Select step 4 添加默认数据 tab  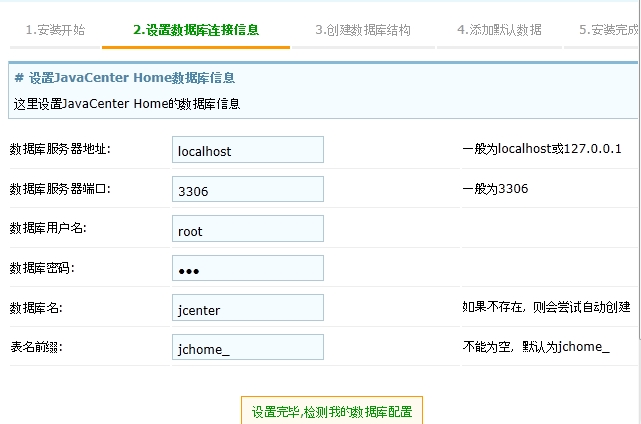pos(499,30)
